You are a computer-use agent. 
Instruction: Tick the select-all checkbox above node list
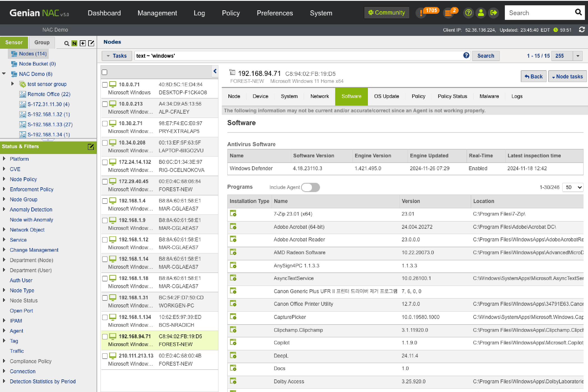tap(104, 72)
